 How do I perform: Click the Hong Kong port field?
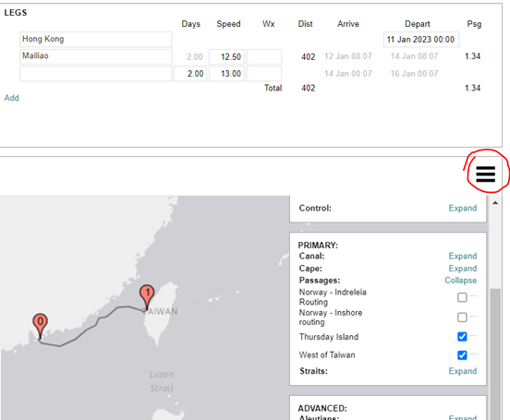tap(96, 40)
